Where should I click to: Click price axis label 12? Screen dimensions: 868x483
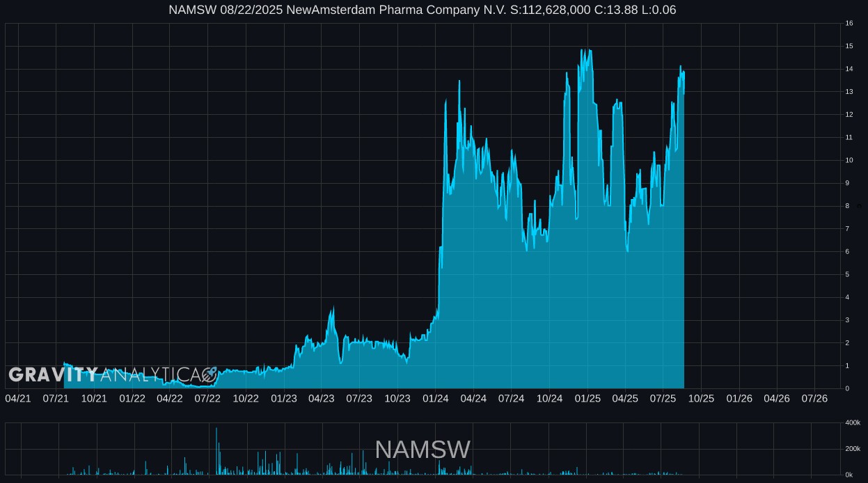[849, 115]
